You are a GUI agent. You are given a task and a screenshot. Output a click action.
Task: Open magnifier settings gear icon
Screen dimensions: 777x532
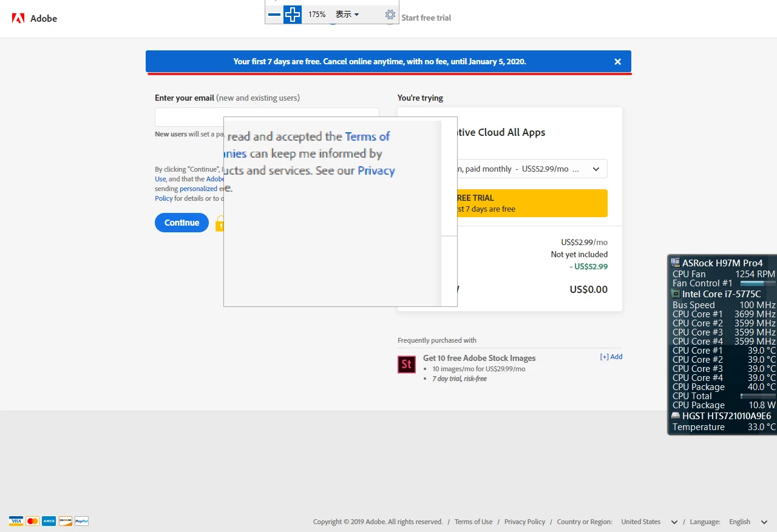390,15
